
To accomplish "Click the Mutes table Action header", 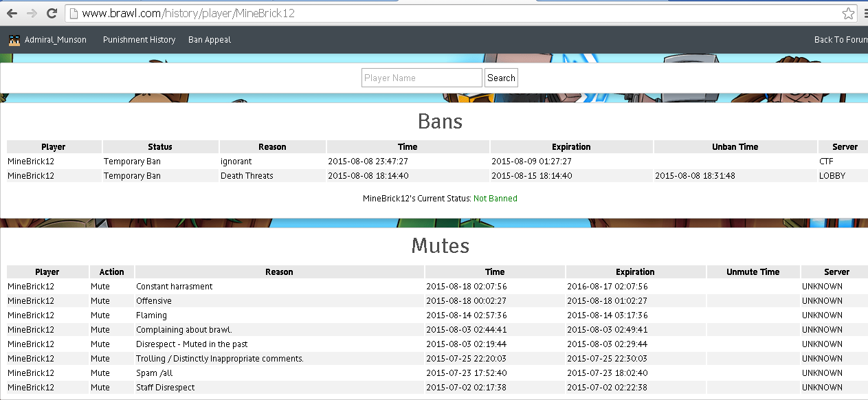I will (111, 272).
